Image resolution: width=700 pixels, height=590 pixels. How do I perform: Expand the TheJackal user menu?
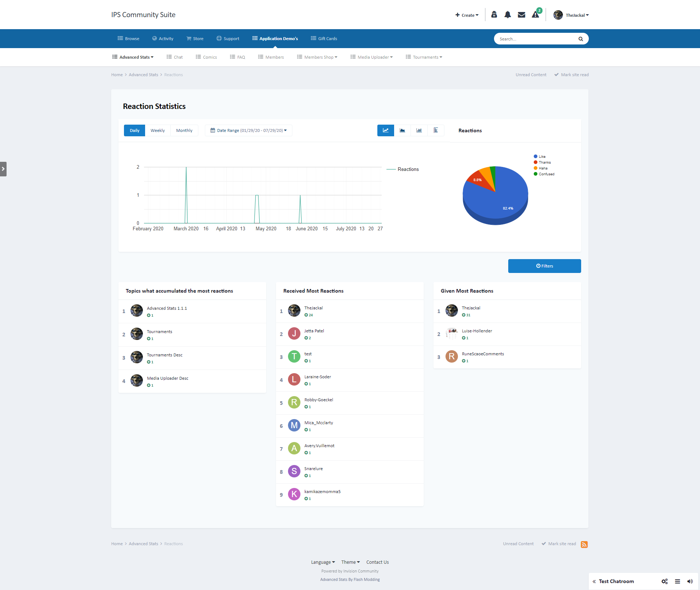click(571, 15)
